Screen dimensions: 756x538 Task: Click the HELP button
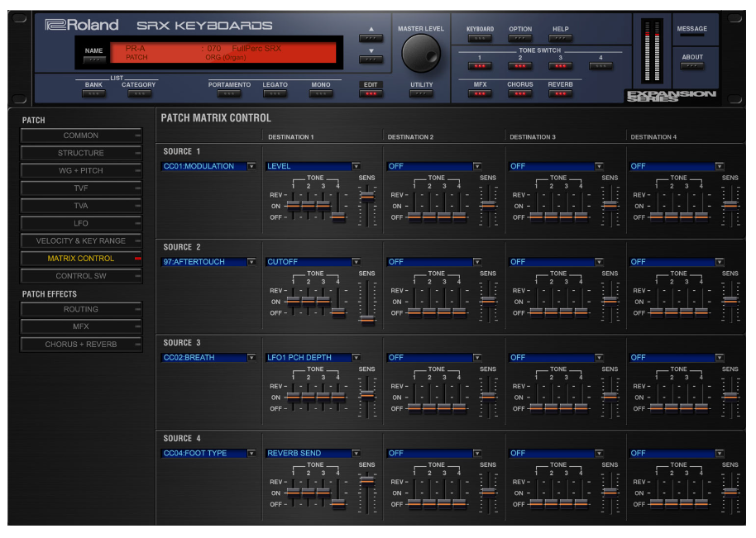(560, 38)
